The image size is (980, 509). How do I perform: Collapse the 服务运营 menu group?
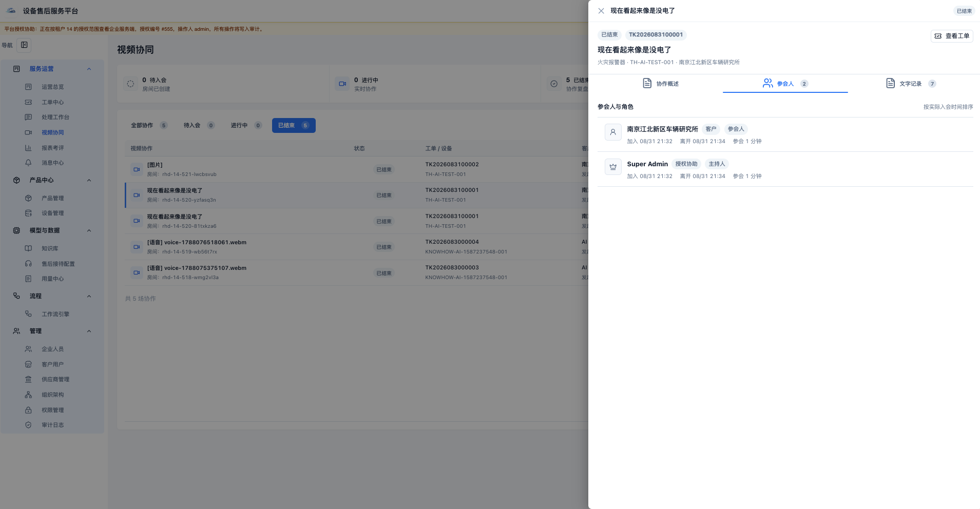point(89,69)
